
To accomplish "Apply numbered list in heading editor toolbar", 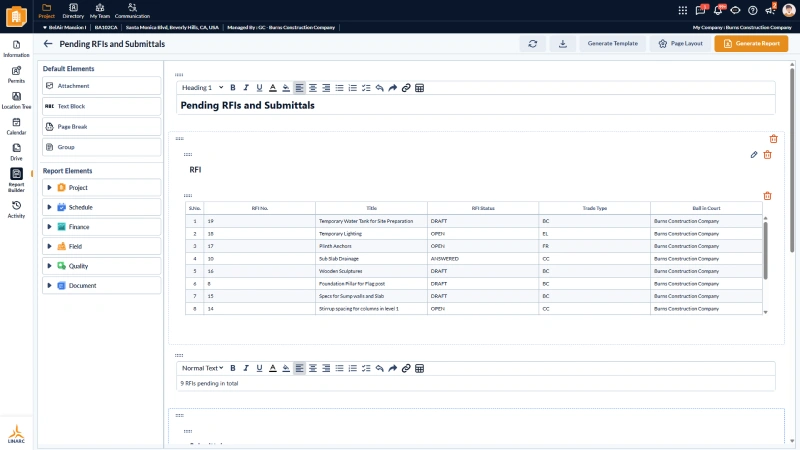I will [353, 88].
